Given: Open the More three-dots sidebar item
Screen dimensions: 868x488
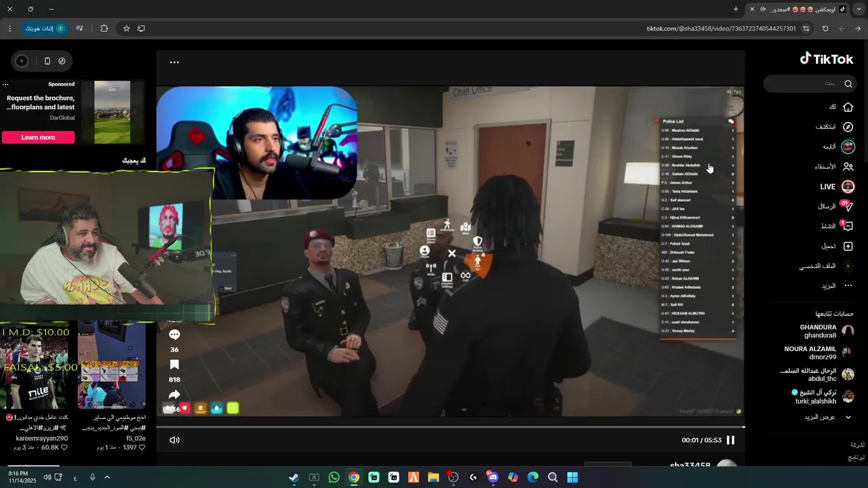Looking at the screenshot, I should pyautogui.click(x=837, y=286).
